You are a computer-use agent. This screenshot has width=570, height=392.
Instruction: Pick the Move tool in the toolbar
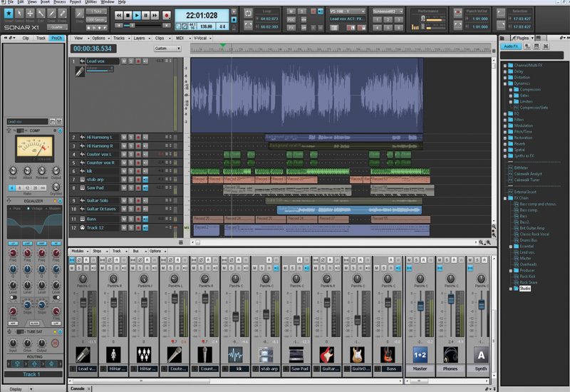click(x=30, y=14)
